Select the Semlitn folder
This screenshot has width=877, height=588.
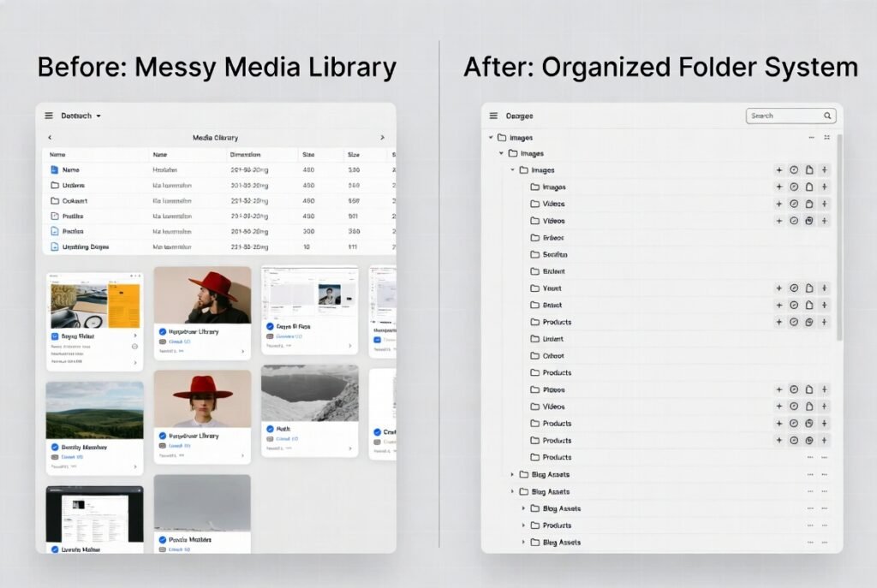tap(549, 254)
